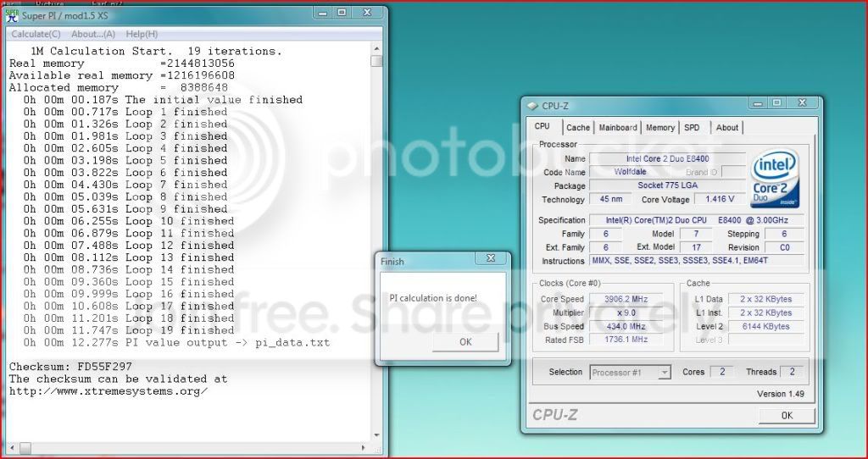Open the Calculate(C) menu in Super PI
Screen dimensions: 868x459
(36, 34)
